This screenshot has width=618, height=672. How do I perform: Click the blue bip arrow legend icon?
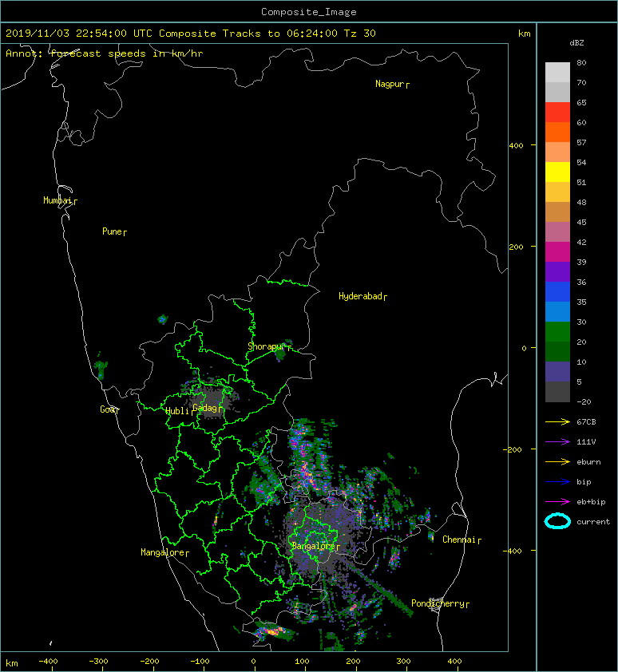click(557, 482)
